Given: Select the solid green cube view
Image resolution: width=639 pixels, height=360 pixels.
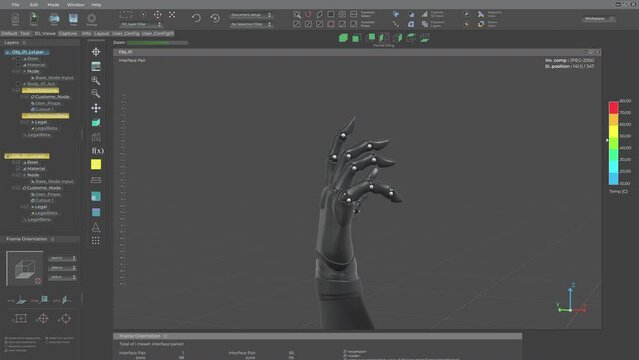Looking at the screenshot, I should point(343,38).
